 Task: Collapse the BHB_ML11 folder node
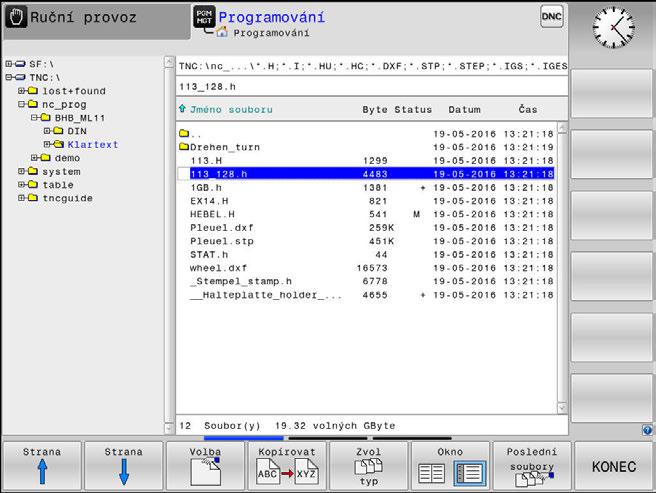click(x=34, y=118)
